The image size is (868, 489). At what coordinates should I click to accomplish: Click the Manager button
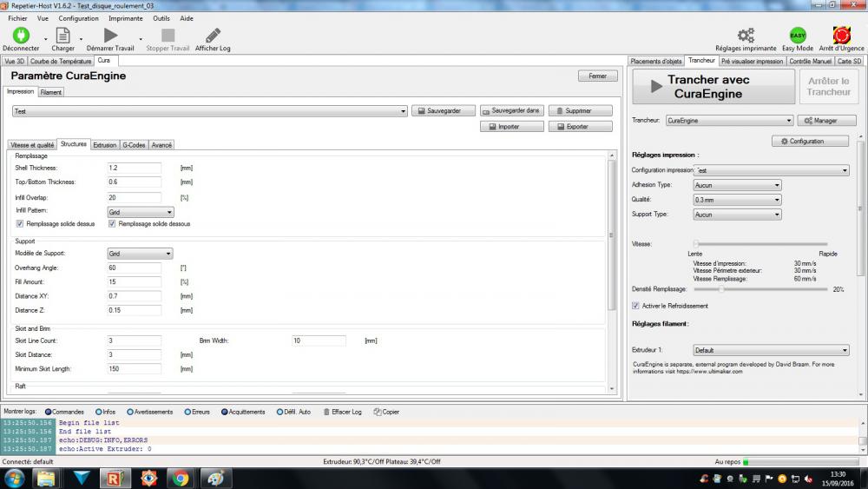click(x=826, y=120)
